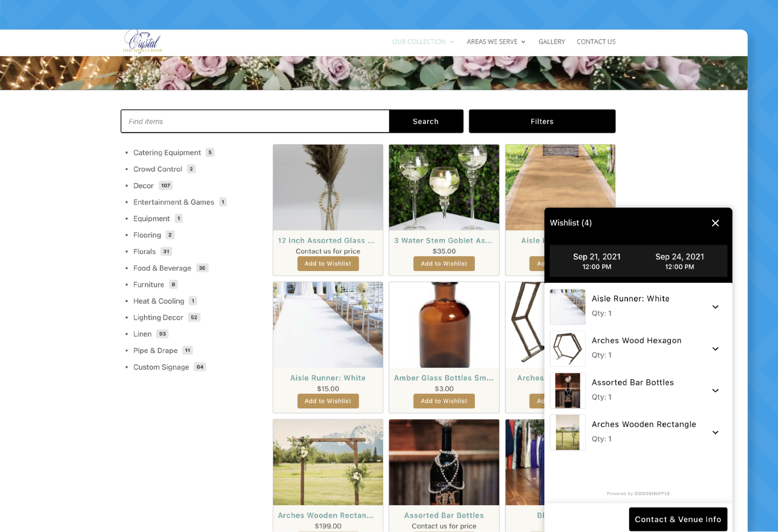Select the Pipe & Drape category
The image size is (778, 532).
(155, 350)
